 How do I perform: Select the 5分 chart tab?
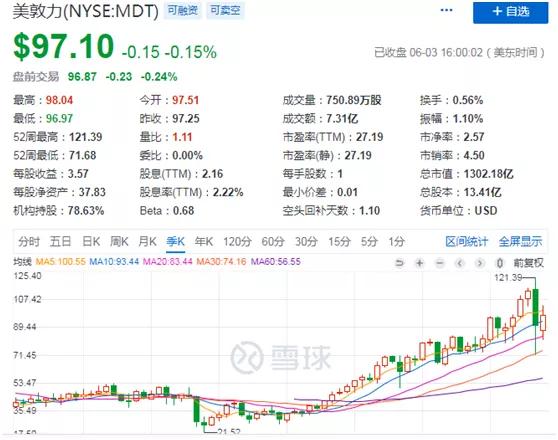point(369,242)
